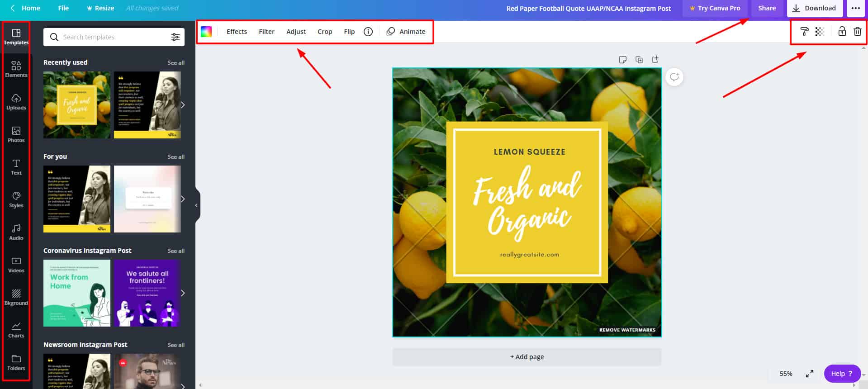Click the info icon beside Flip

point(368,32)
